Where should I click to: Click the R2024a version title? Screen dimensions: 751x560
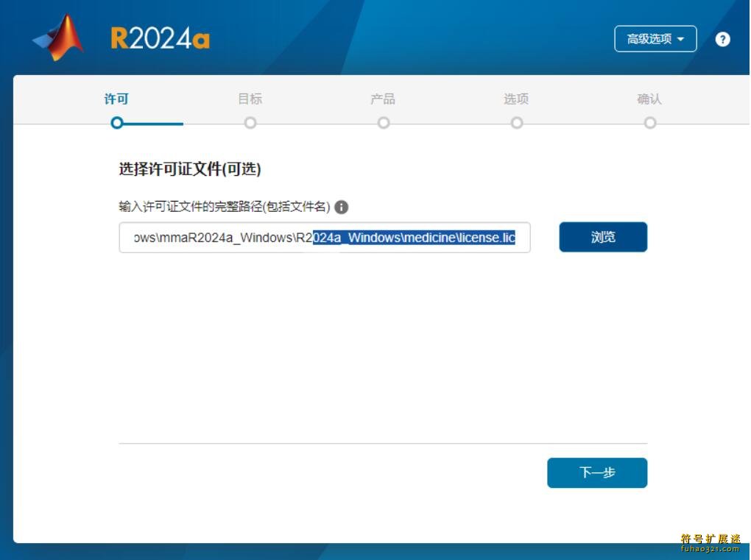pyautogui.click(x=160, y=38)
